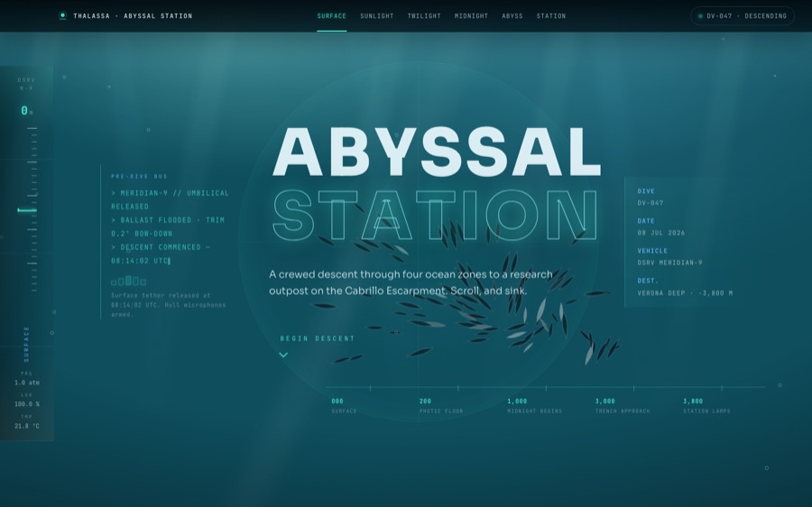Click the status dot in DV-047 pill
The image size is (812, 507).
point(700,16)
